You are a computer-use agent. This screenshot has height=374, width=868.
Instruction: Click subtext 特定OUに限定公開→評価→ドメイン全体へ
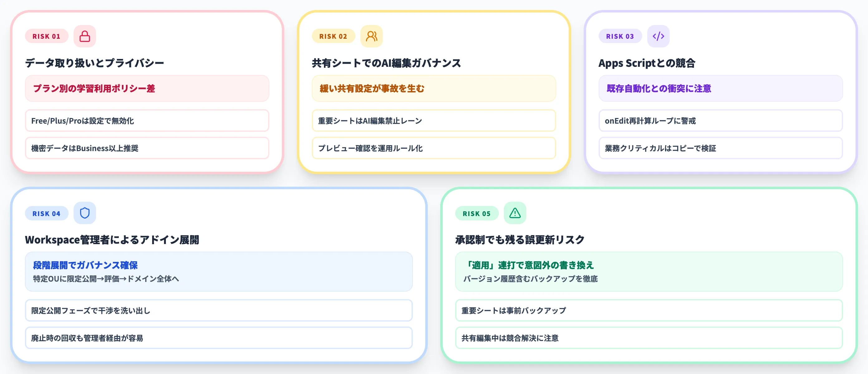tap(106, 279)
